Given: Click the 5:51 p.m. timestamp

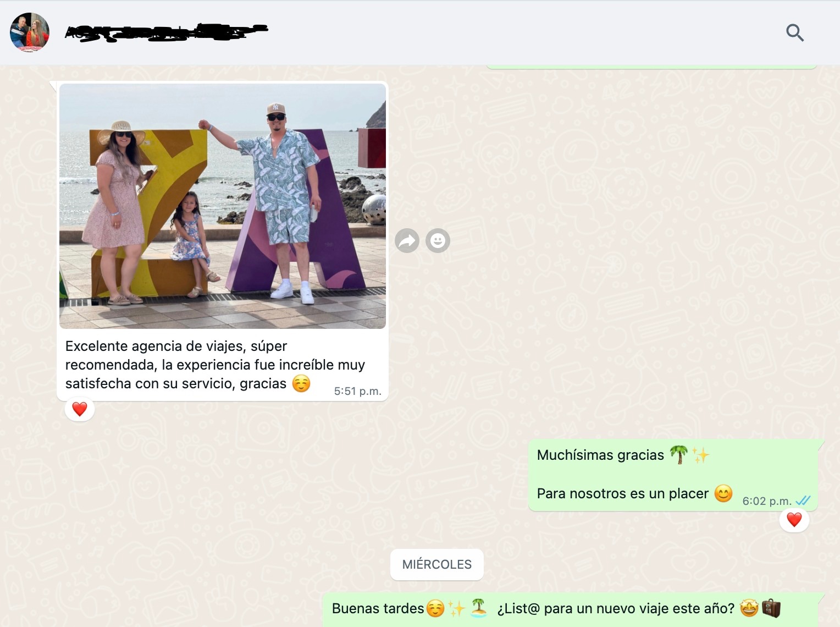Looking at the screenshot, I should click(x=357, y=391).
